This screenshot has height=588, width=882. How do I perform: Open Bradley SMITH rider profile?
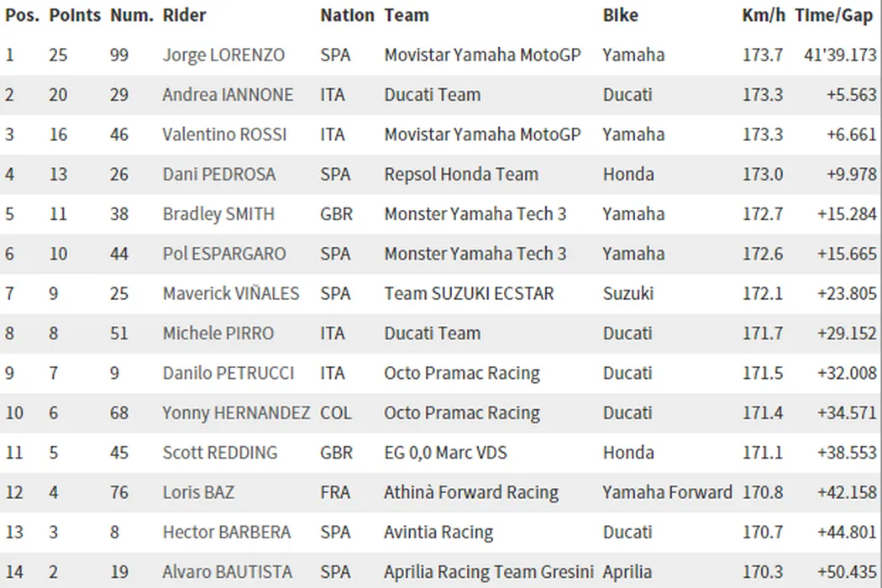coord(218,214)
